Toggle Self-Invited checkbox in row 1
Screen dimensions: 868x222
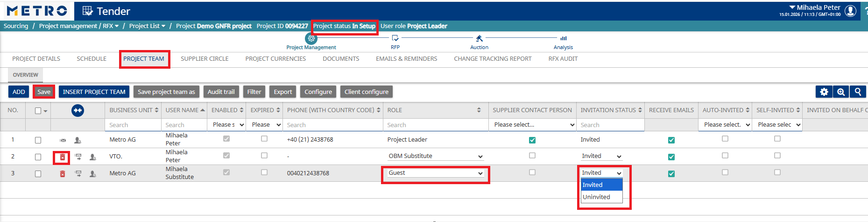[x=777, y=138]
